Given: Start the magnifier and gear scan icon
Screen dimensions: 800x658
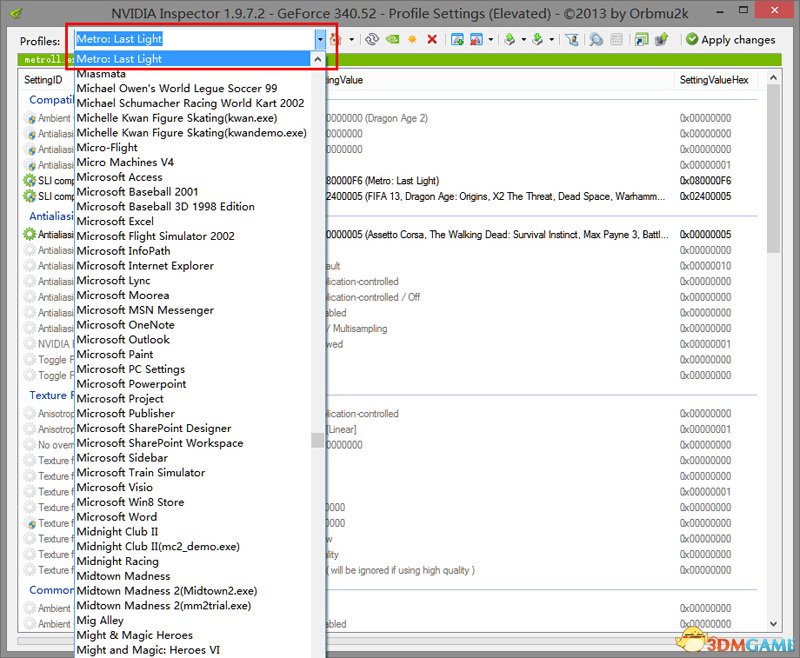Looking at the screenshot, I should [595, 39].
